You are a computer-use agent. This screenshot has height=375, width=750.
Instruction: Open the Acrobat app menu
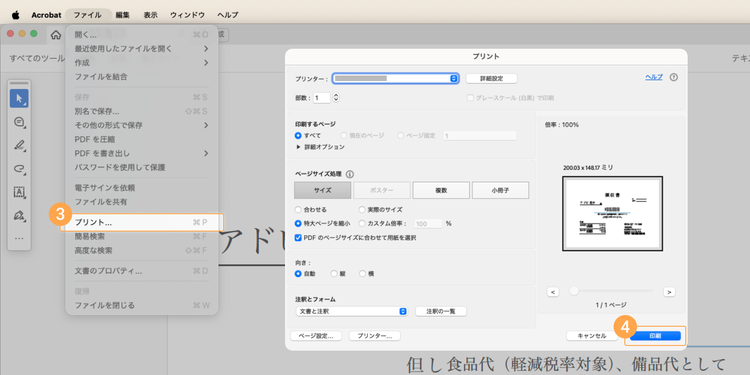click(46, 15)
